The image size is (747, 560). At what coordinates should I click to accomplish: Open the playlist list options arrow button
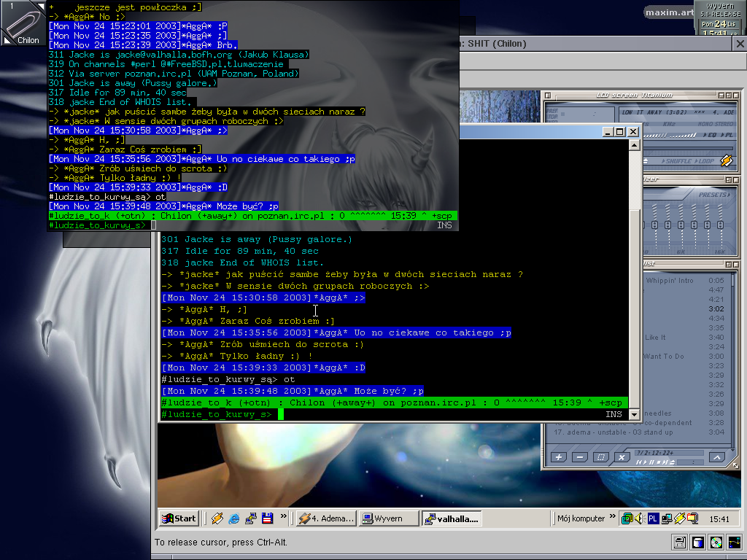click(x=716, y=457)
